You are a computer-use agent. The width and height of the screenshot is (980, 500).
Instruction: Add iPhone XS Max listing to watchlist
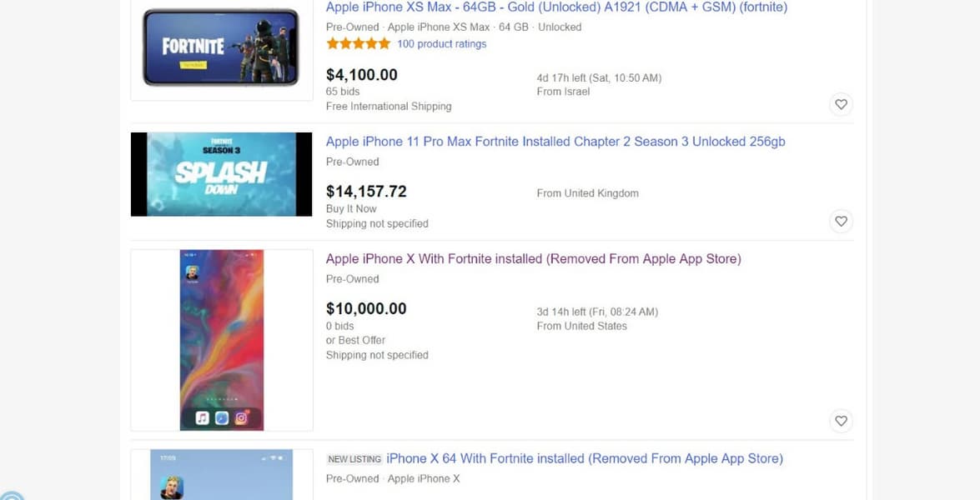click(841, 104)
